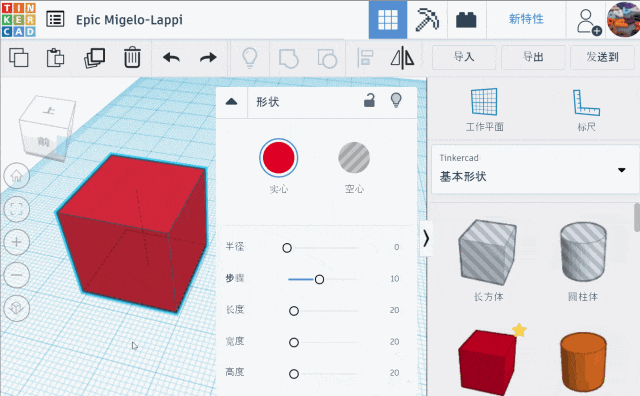This screenshot has height=396, width=640.
Task: Toggle the lock icon in shape panel
Action: pos(369,100)
